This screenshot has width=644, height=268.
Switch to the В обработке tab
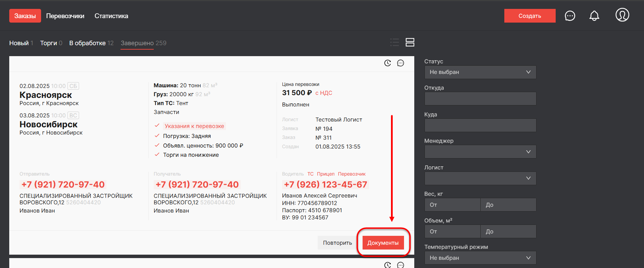(x=91, y=43)
